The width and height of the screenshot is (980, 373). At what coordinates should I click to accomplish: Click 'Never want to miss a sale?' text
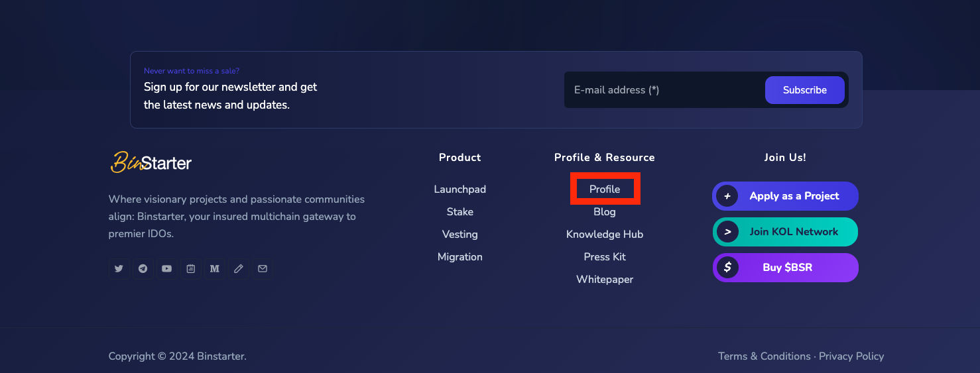(192, 71)
